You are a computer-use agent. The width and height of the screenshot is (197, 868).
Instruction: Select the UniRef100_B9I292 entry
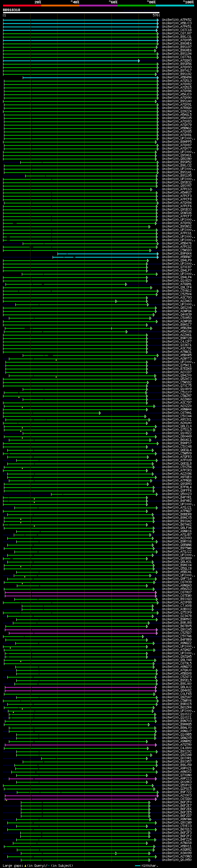point(176,751)
